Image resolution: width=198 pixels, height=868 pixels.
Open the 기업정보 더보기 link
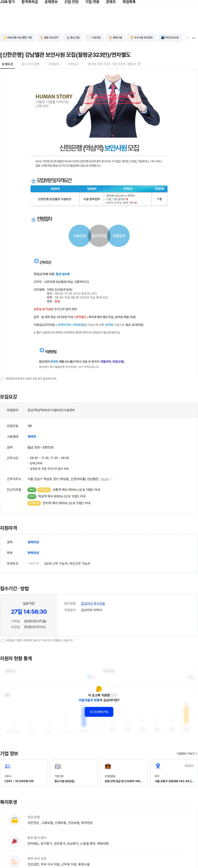click(187, 753)
